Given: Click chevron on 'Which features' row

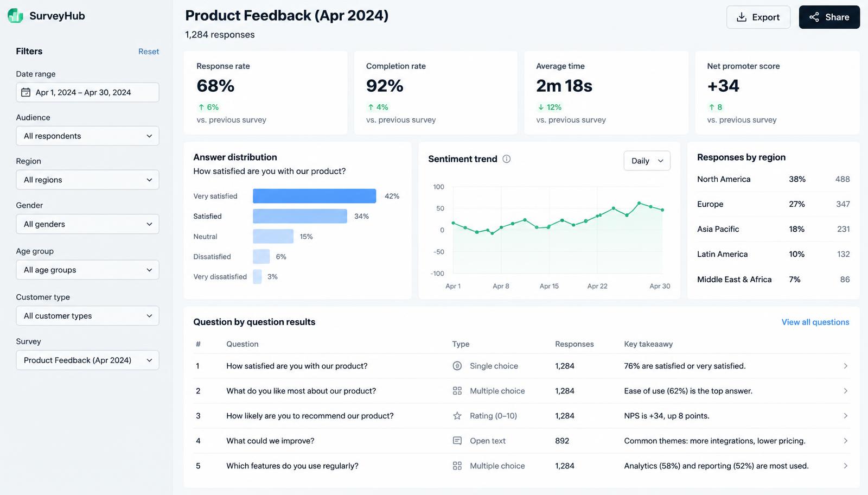Looking at the screenshot, I should pyautogui.click(x=845, y=466).
